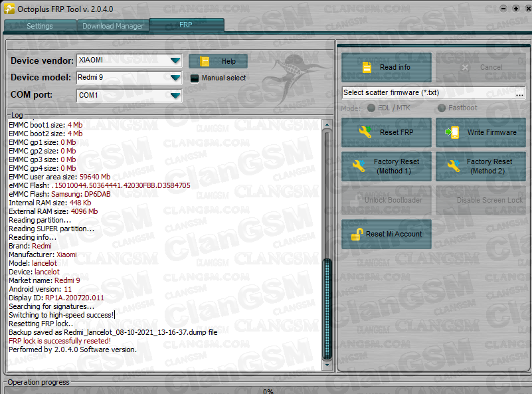Click the 'Reading info...' log line
The image size is (532, 394).
tap(33, 237)
